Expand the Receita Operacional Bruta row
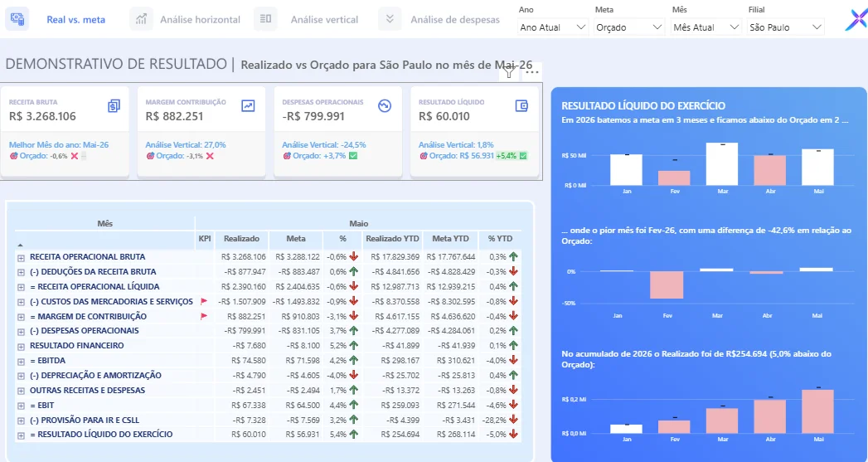868x462 pixels. pos(21,258)
